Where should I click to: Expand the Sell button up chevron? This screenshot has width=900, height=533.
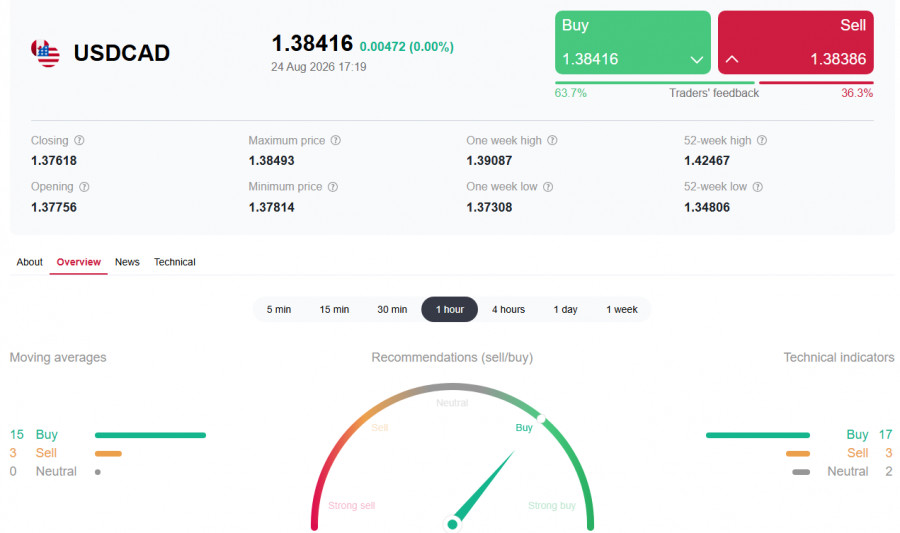click(732, 59)
